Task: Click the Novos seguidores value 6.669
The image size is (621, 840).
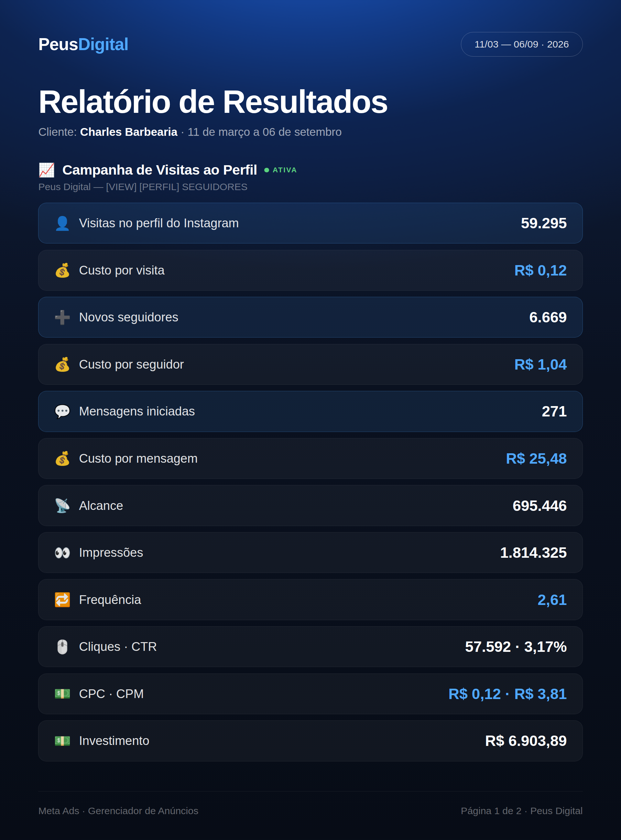Action: (548, 318)
